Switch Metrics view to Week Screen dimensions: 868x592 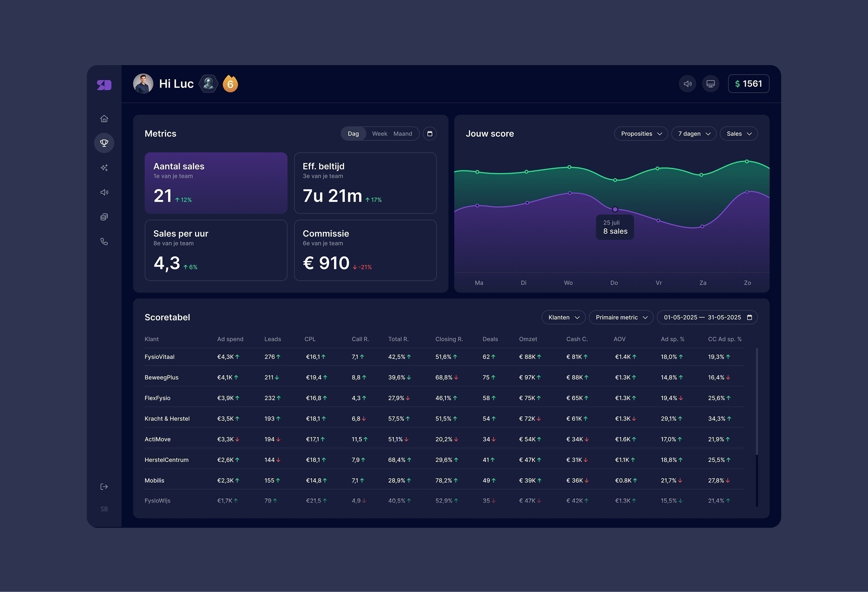379,134
